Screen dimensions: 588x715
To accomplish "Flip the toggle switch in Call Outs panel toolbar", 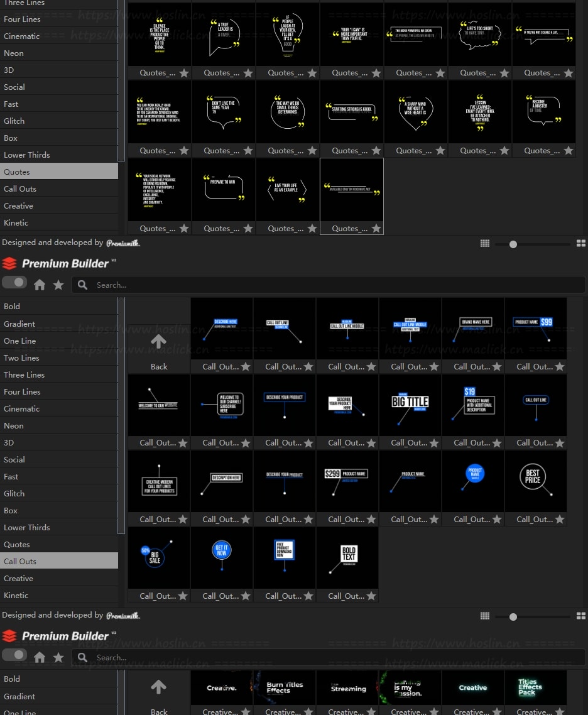I will (x=14, y=283).
